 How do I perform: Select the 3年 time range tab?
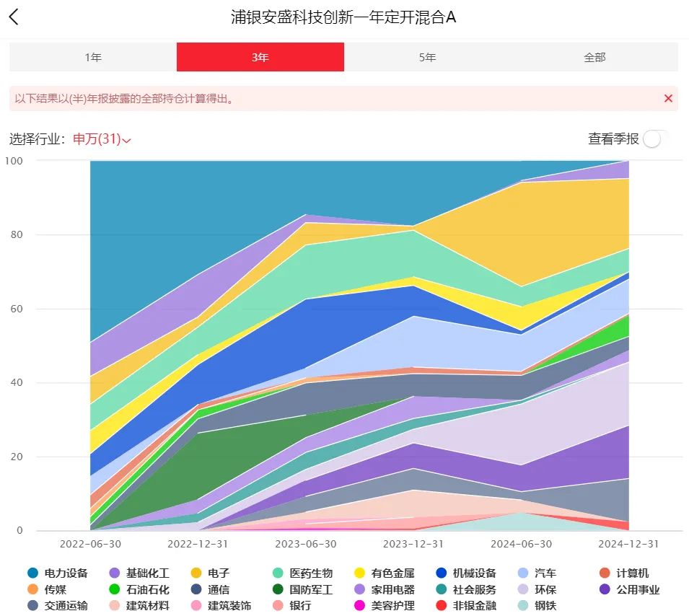coord(260,57)
